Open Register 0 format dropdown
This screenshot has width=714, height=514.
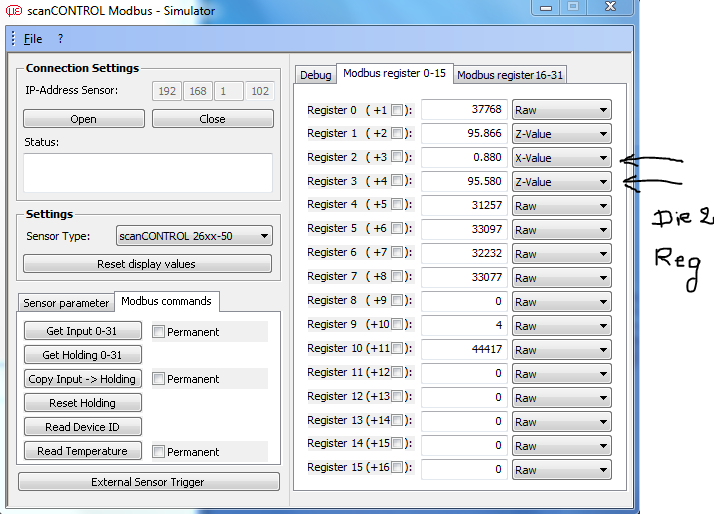click(561, 110)
